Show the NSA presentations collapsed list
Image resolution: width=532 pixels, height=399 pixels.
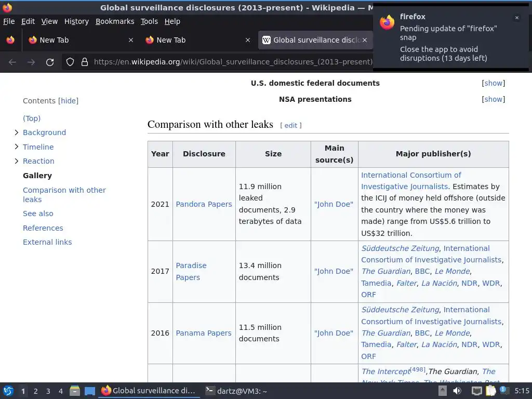coord(494,99)
